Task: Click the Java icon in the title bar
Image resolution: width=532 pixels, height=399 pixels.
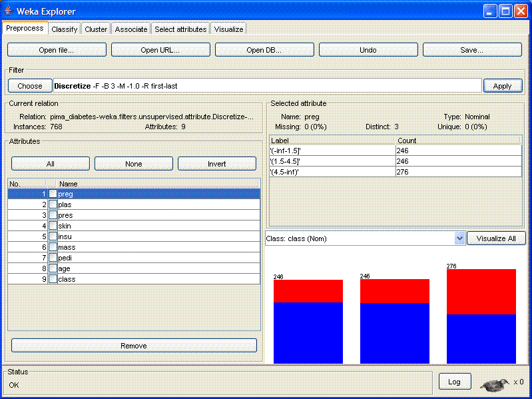Action: pyautogui.click(x=9, y=11)
